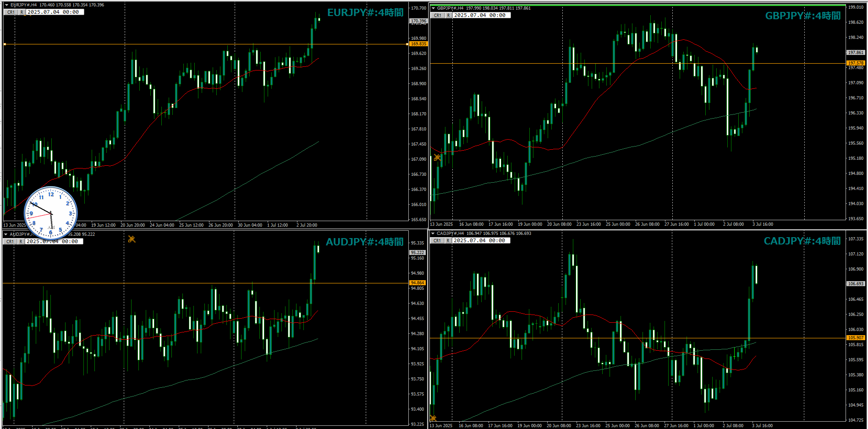This screenshot has height=429, width=868.
Task: Click the orange pencil icon on AUDJPY chart
Action: coord(132,239)
